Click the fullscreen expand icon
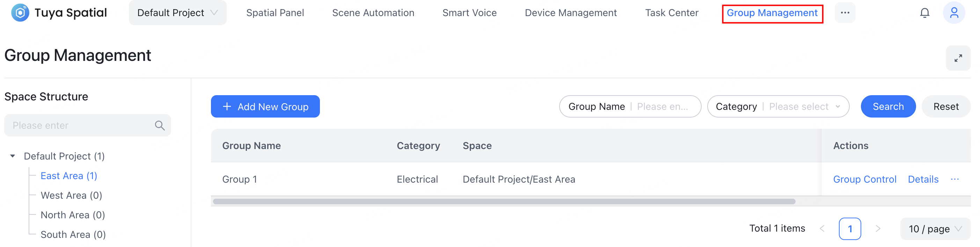 click(958, 58)
